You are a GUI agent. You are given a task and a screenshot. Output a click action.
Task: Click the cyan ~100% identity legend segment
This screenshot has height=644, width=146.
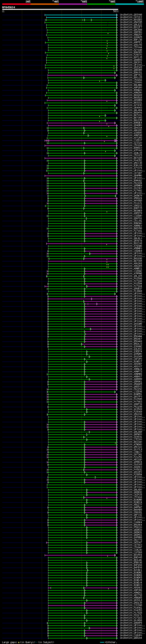pos(130,4)
